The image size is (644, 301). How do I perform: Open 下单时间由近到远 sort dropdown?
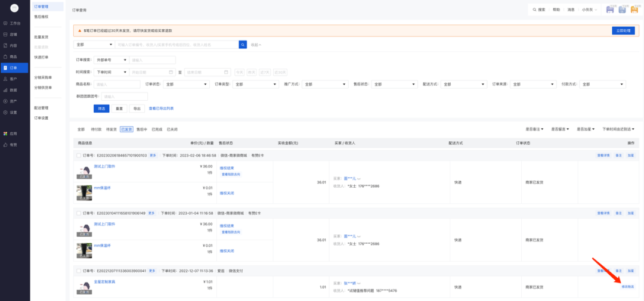(618, 129)
